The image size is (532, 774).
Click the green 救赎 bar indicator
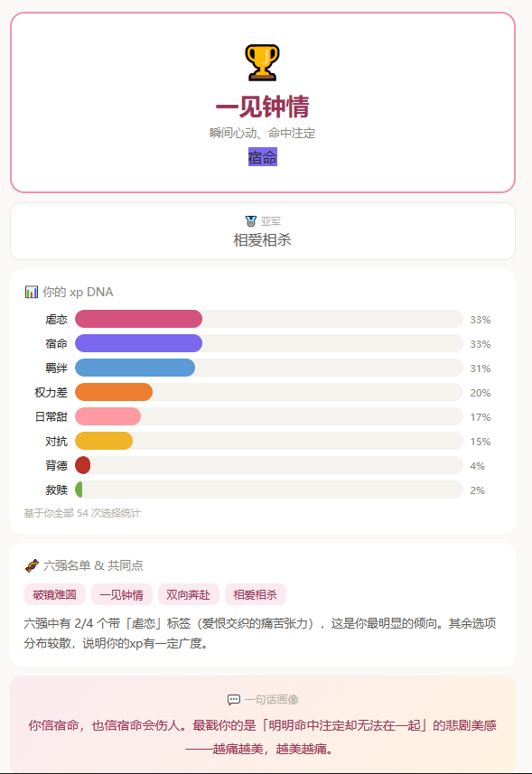[79, 490]
